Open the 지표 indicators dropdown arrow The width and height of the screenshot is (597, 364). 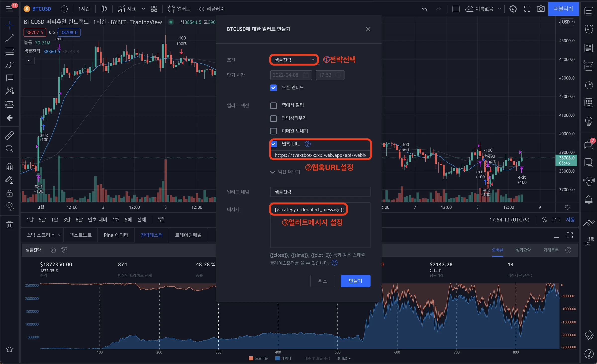(x=143, y=9)
